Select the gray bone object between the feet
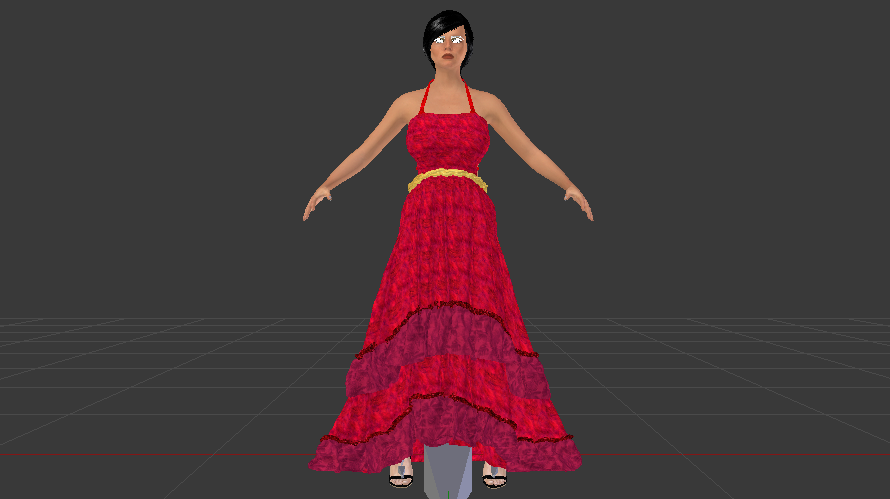This screenshot has height=499, width=890. [x=448, y=471]
